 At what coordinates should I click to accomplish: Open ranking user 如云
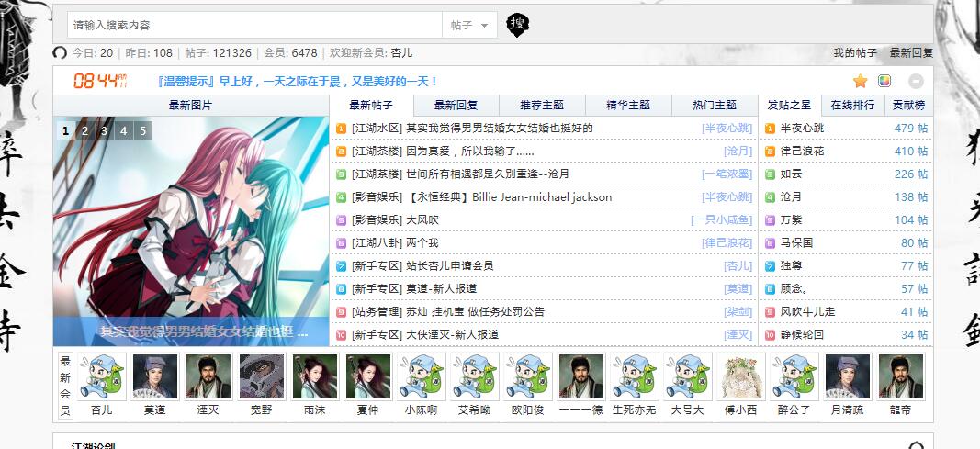coord(791,174)
